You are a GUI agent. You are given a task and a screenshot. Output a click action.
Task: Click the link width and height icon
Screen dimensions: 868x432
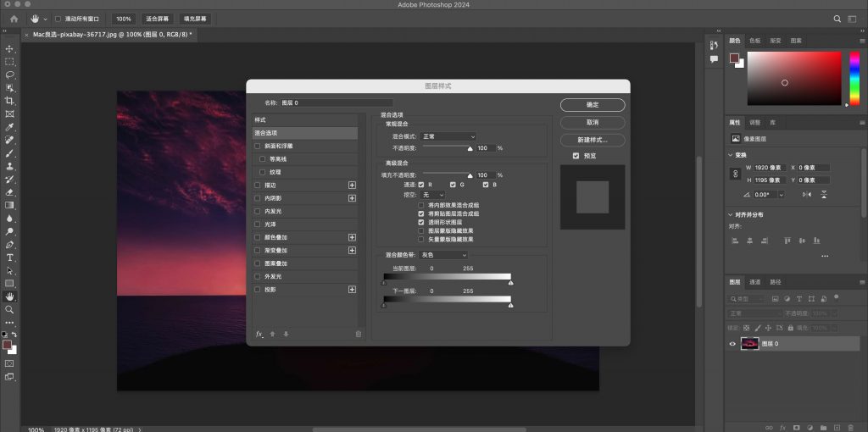pyautogui.click(x=736, y=174)
